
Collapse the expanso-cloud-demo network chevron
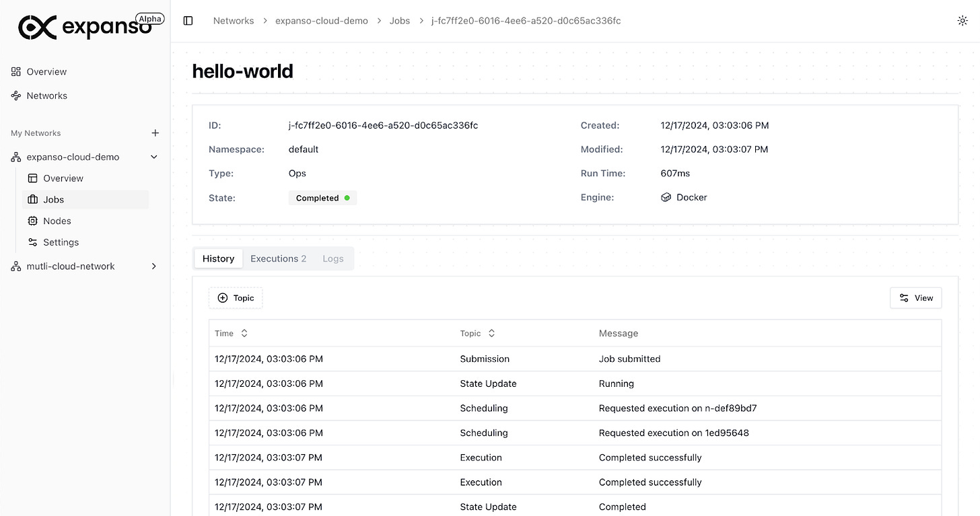coord(154,157)
